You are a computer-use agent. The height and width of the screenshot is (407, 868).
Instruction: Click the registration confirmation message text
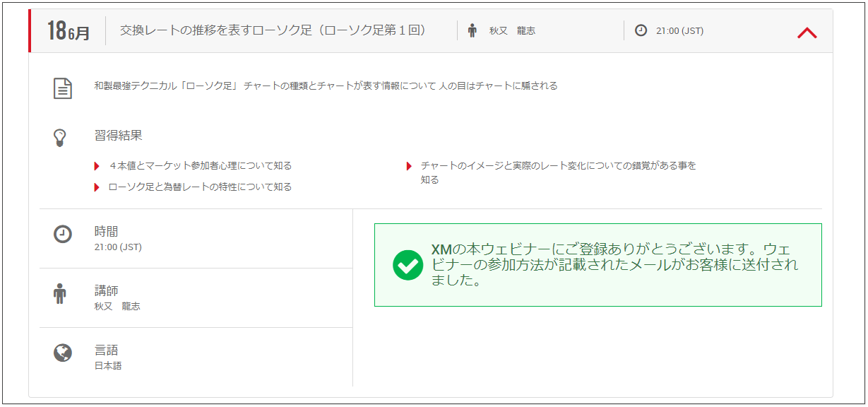(x=614, y=265)
